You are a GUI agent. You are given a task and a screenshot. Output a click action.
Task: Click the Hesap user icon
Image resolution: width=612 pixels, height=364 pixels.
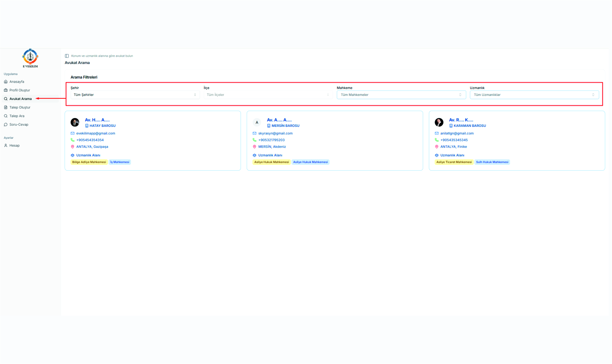[x=6, y=145]
